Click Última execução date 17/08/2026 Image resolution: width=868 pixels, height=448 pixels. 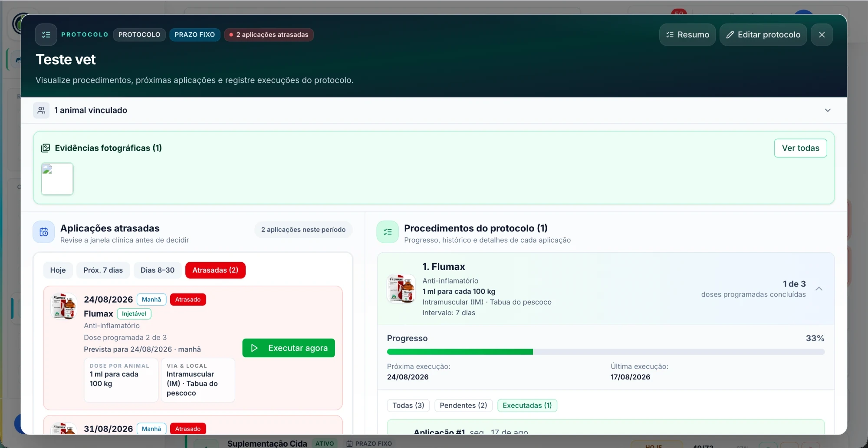point(630,377)
